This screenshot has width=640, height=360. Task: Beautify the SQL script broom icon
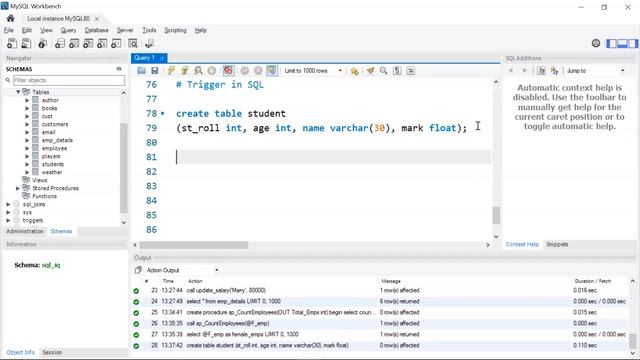click(x=370, y=71)
